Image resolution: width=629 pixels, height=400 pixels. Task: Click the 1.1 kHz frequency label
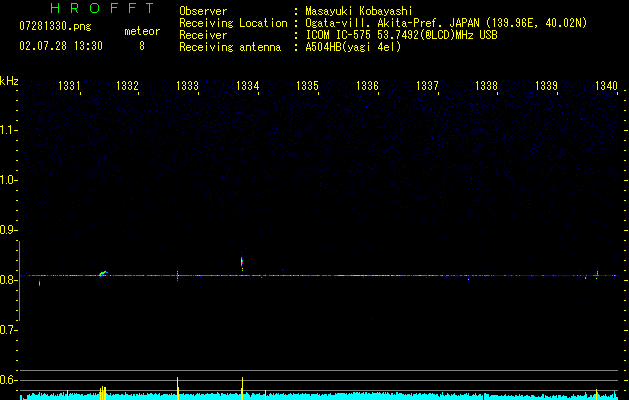point(8,130)
